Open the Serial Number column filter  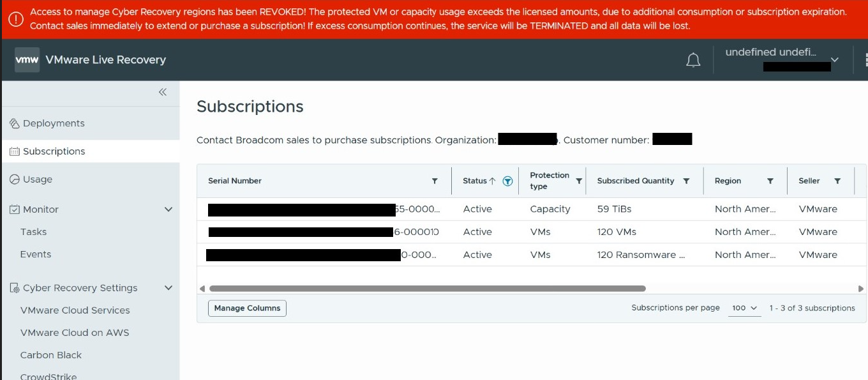435,181
